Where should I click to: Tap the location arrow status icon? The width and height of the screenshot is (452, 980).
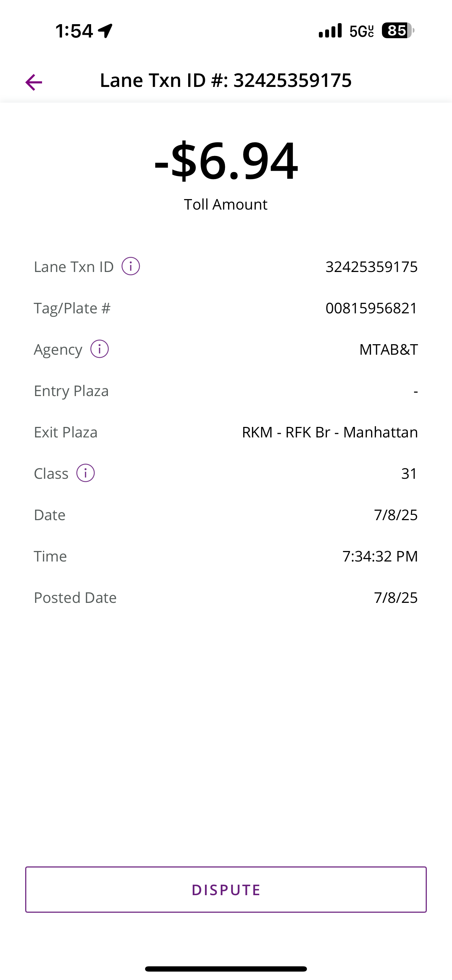(x=105, y=30)
